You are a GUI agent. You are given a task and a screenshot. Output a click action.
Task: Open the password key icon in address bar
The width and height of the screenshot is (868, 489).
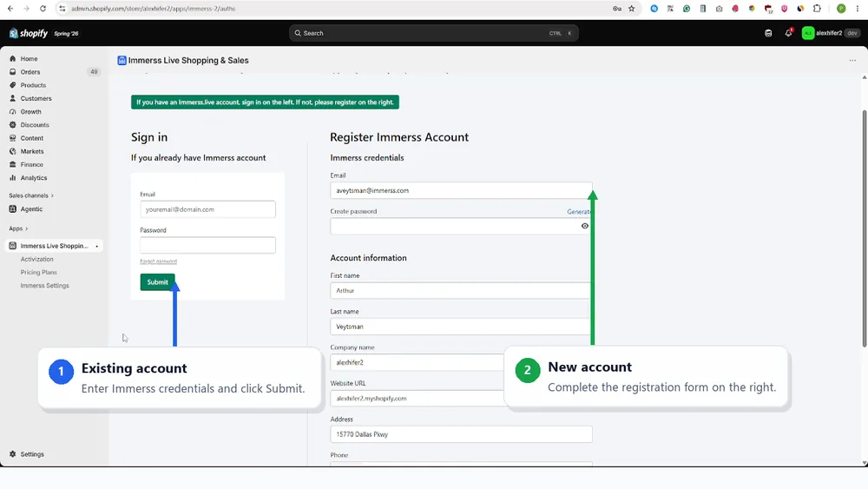(x=616, y=9)
